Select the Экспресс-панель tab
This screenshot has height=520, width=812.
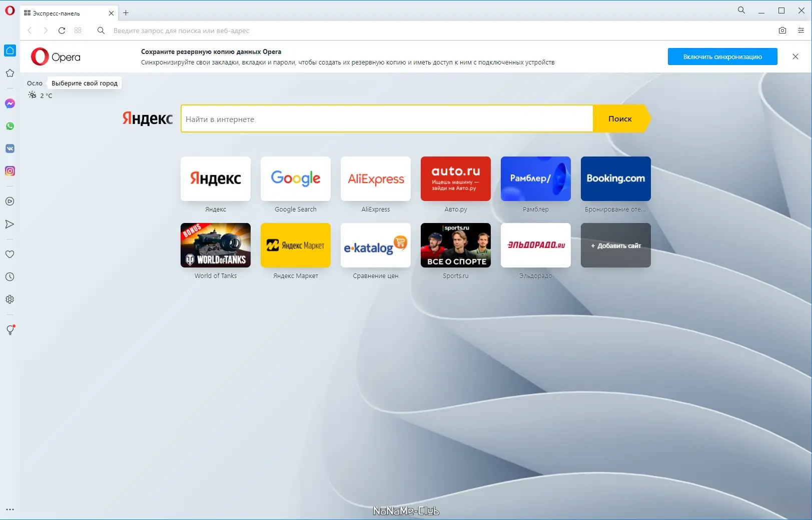(x=69, y=13)
